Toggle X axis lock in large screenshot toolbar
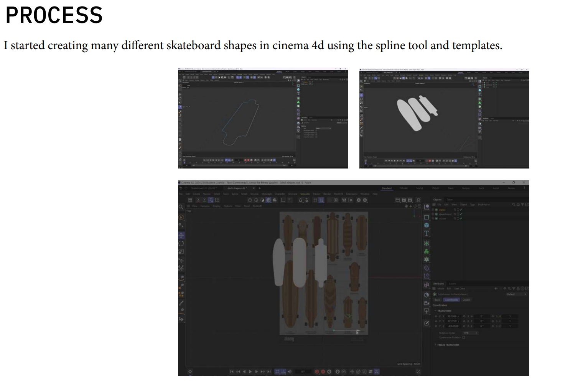 [198, 200]
